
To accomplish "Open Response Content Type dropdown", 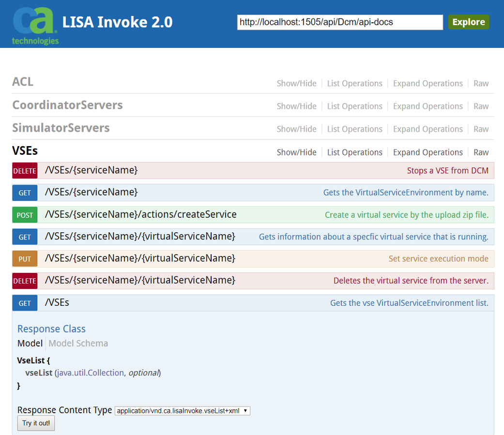I will tap(182, 411).
